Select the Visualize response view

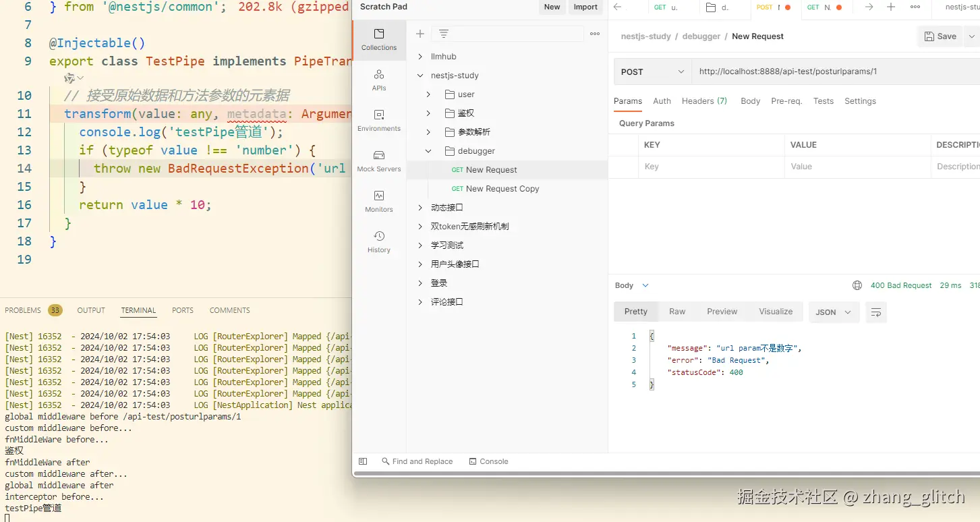tap(776, 312)
